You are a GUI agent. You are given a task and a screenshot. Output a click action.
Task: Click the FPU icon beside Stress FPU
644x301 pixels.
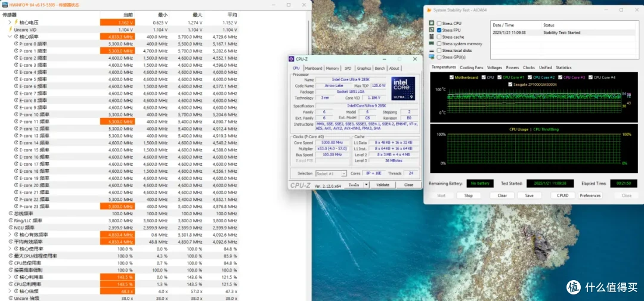click(x=431, y=30)
